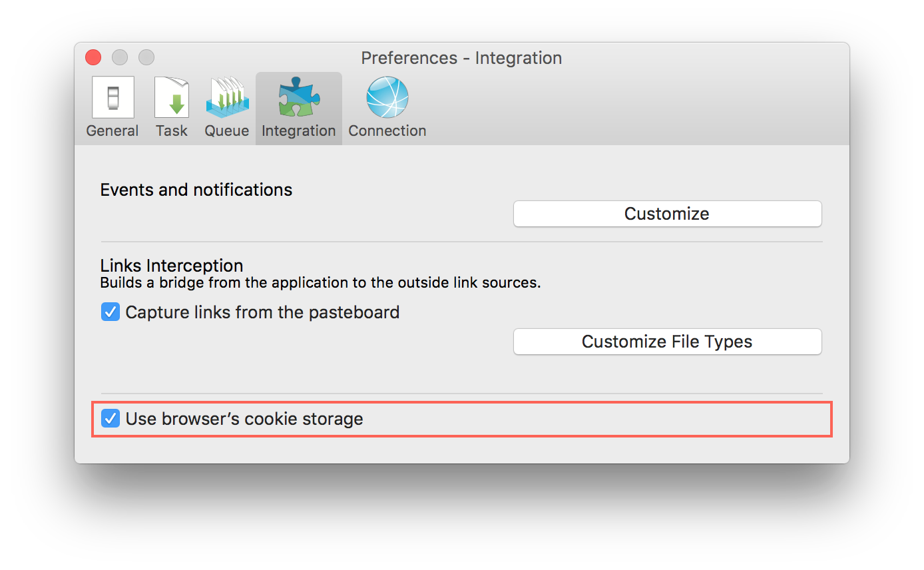Switch to the Connection tab
The width and height of the screenshot is (924, 570).
click(387, 107)
